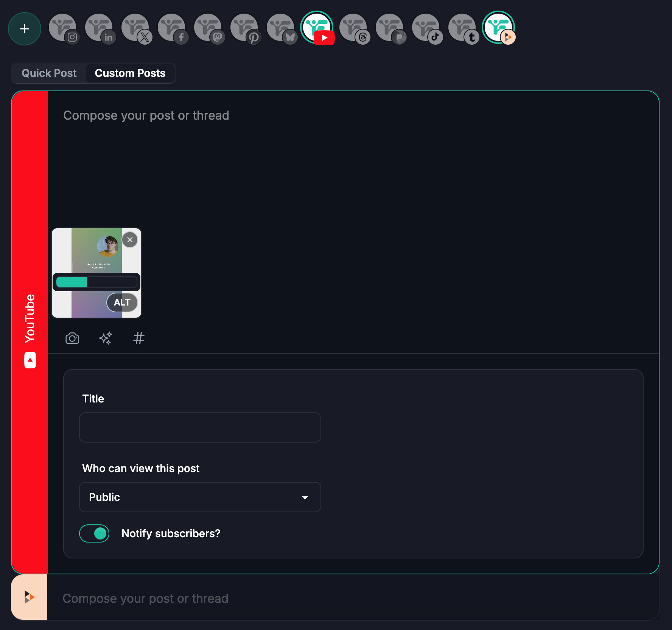The height and width of the screenshot is (630, 672).
Task: Open the AI sparkle assistant tool
Action: tap(106, 338)
